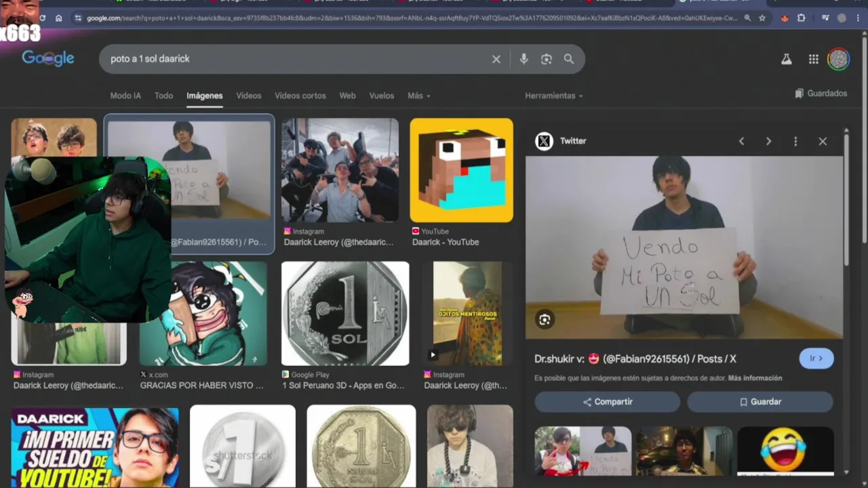Open the browser extensions puzzle icon
Image resolution: width=868 pixels, height=488 pixels.
(x=802, y=18)
